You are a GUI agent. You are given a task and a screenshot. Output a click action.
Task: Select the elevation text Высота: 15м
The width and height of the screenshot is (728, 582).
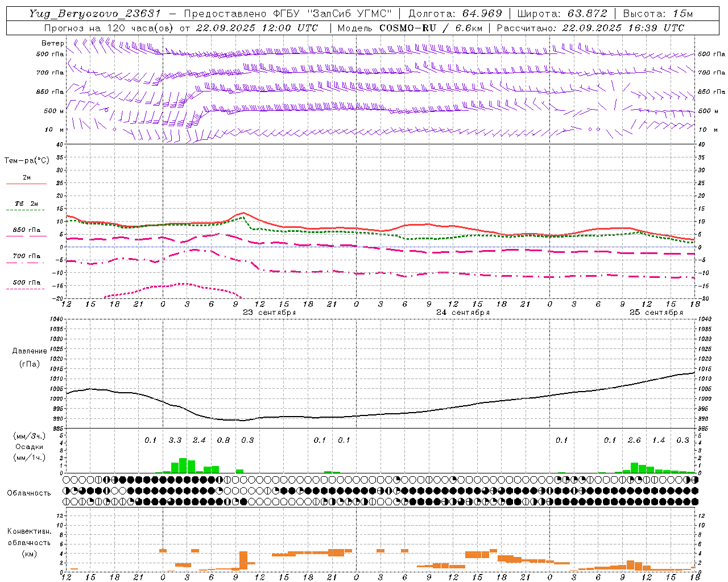(658, 14)
